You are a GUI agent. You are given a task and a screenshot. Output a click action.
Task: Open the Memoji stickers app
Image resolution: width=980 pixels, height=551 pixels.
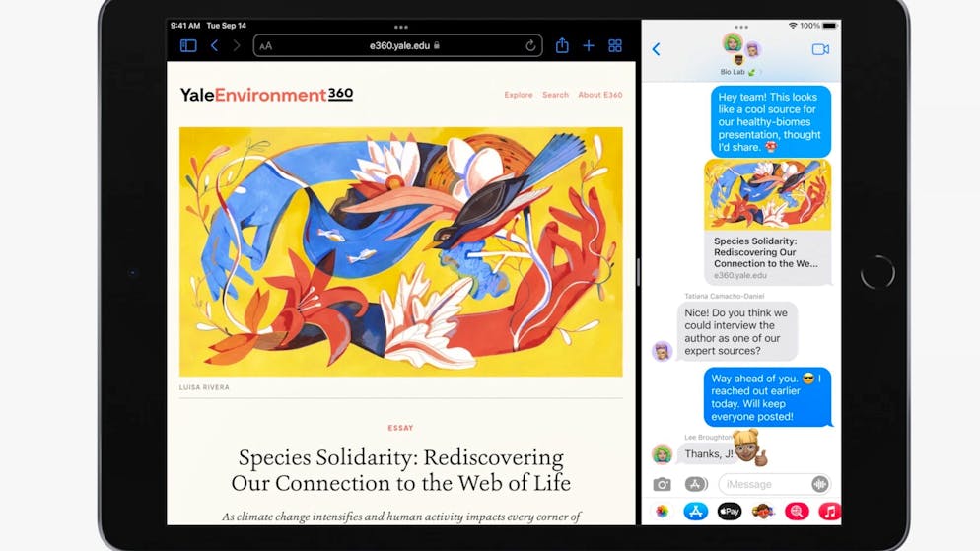tap(762, 512)
